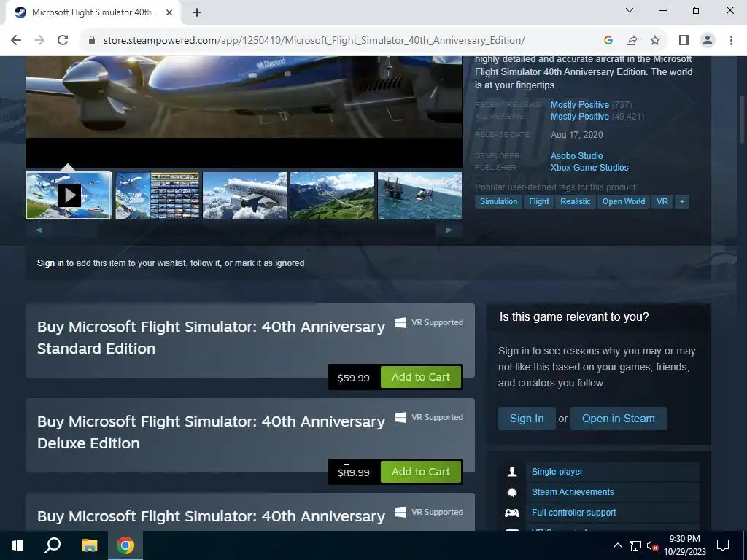The height and width of the screenshot is (560, 747).
Task: Click the address bar URL
Action: click(x=314, y=41)
